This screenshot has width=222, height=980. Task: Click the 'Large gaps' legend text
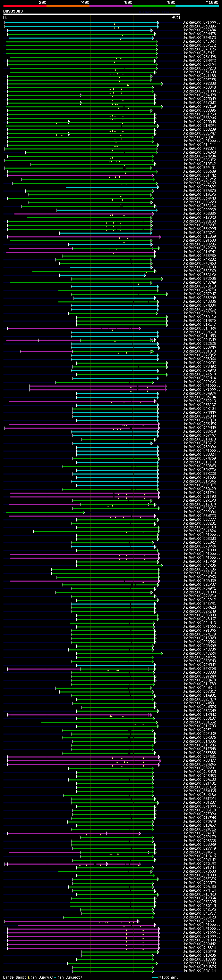pos(15,977)
